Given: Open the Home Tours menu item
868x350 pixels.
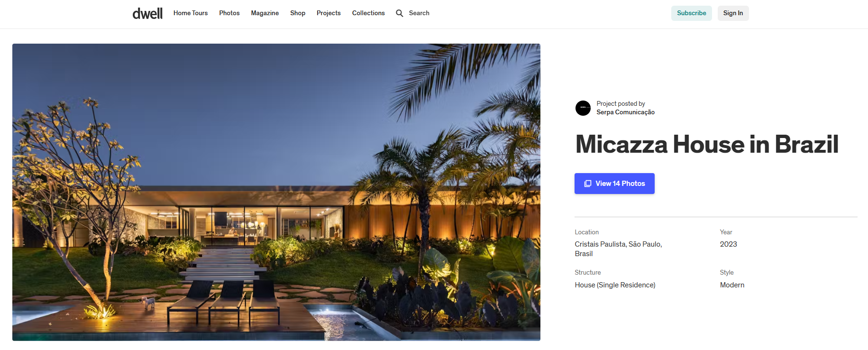Looking at the screenshot, I should pyautogui.click(x=191, y=13).
